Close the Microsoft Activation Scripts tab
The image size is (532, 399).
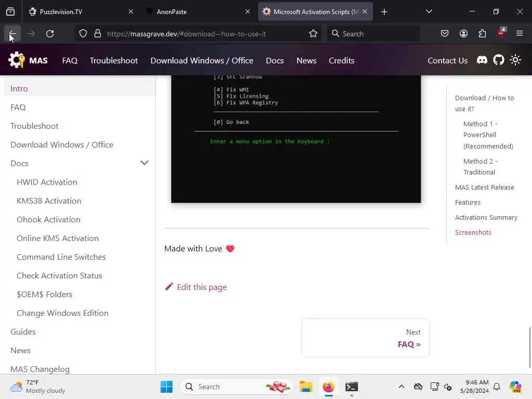point(365,12)
